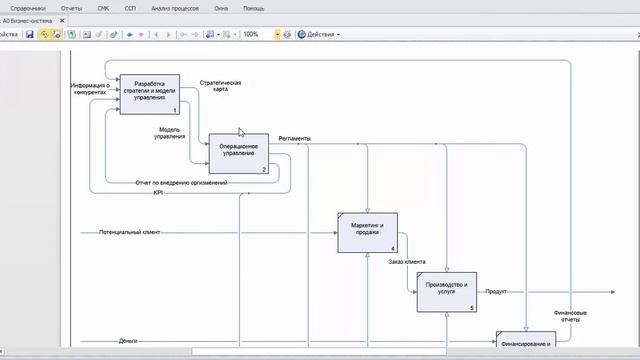
Task: Click the Продукт arrow label
Action: (x=496, y=291)
